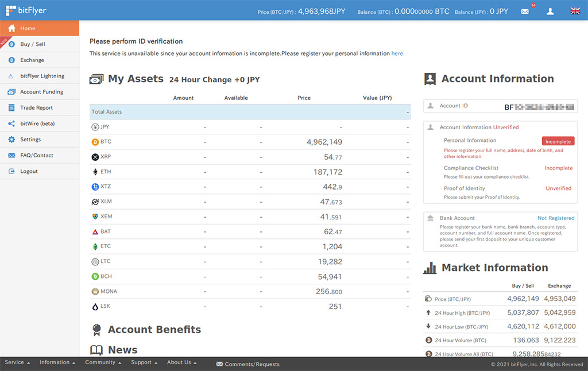Click the XEM coin icon
This screenshot has height=371, width=588.
95,217
